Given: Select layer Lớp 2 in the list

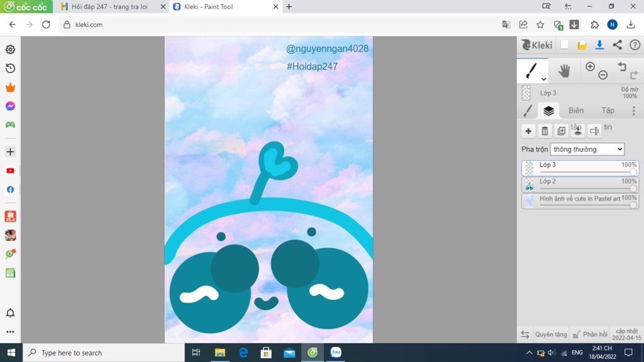Looking at the screenshot, I should 580,185.
